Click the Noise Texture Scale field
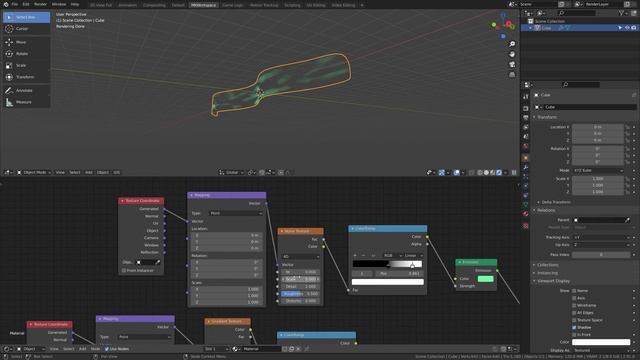The image size is (640, 360). 300,279
